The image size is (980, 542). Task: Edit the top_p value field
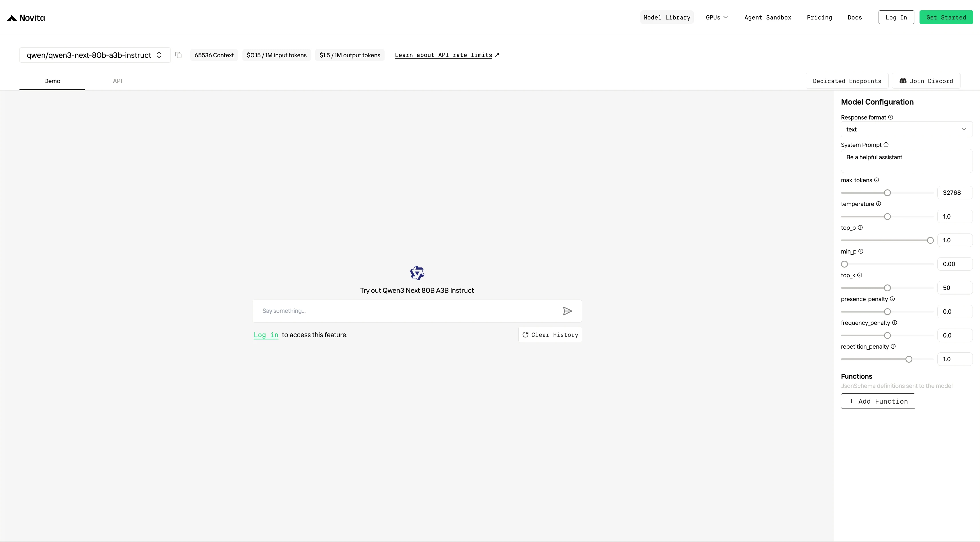(x=955, y=240)
